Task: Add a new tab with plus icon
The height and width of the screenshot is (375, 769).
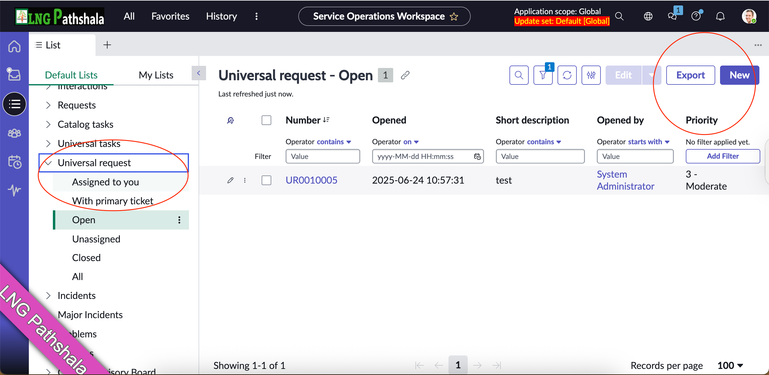Action: tap(107, 45)
